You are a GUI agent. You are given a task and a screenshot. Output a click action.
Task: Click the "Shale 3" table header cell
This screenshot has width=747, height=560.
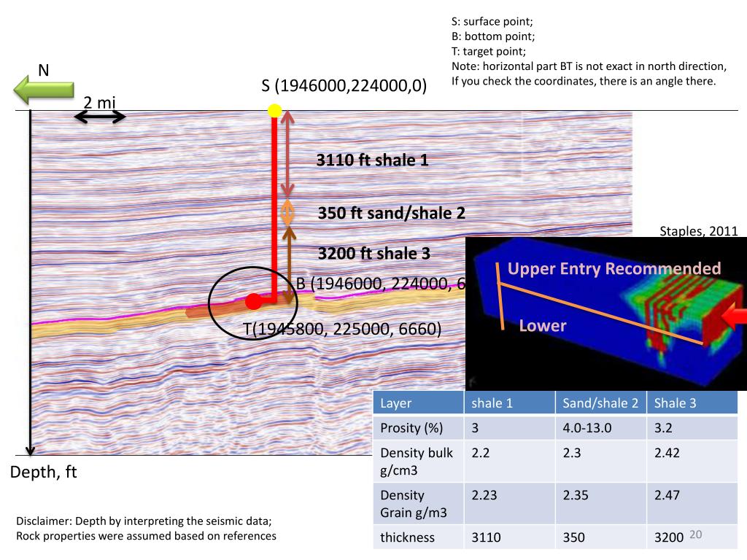click(x=692, y=402)
